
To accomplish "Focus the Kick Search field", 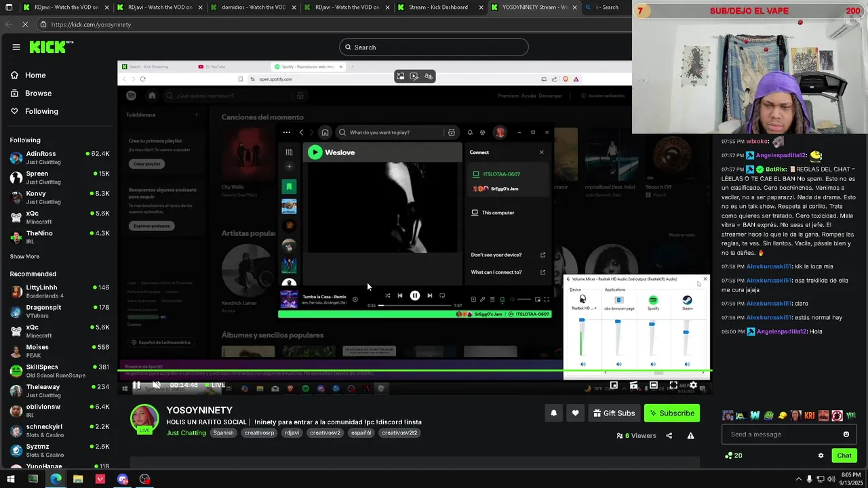I will [x=434, y=47].
